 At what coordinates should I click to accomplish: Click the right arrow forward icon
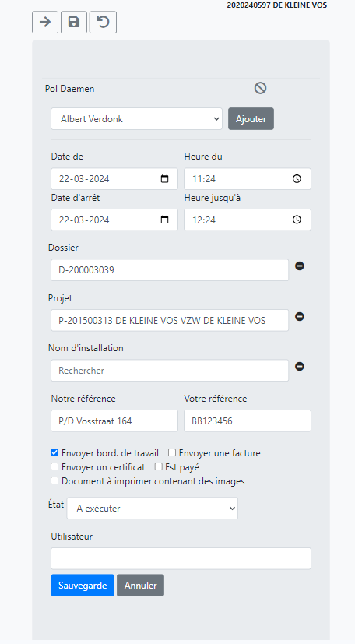click(x=45, y=22)
